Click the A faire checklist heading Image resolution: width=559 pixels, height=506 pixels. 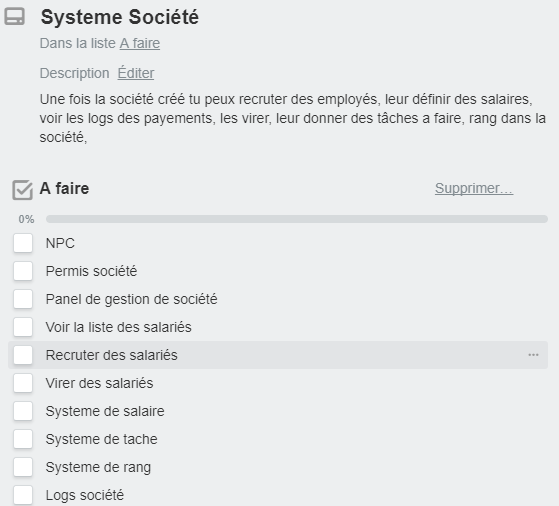click(65, 188)
